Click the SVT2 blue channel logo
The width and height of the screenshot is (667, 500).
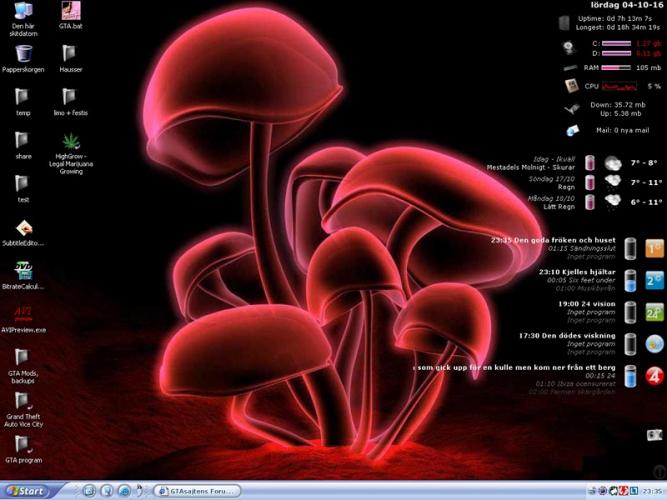tap(654, 280)
